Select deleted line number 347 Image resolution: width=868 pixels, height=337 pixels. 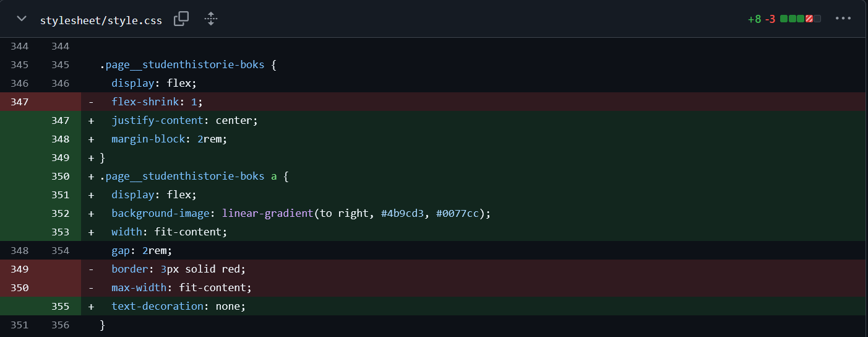[x=20, y=102]
